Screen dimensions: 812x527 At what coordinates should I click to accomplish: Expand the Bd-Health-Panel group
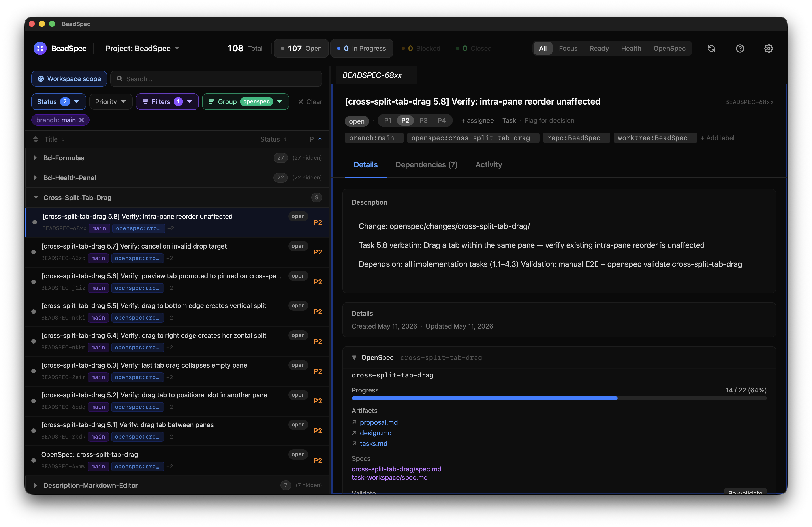[x=35, y=178]
